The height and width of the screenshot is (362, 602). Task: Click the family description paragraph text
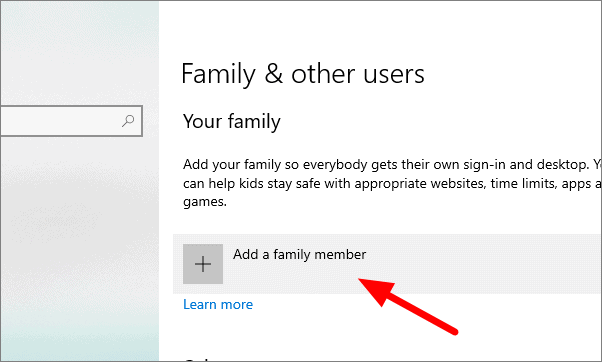392,183
